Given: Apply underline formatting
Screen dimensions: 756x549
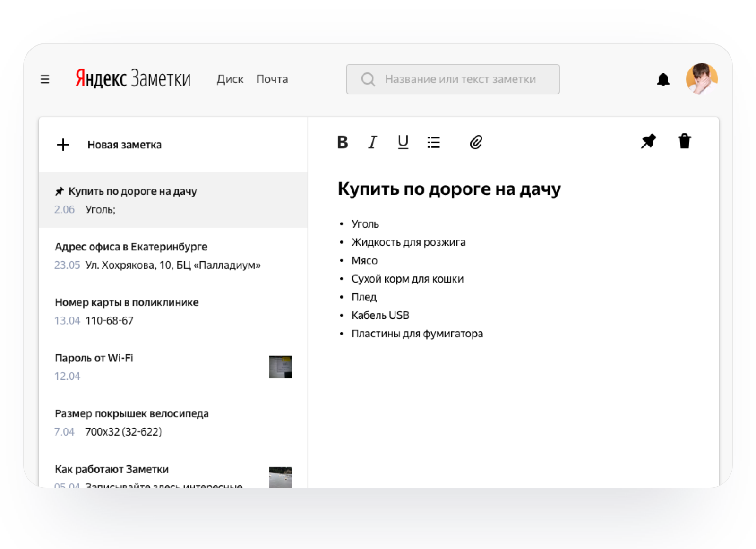Looking at the screenshot, I should tap(403, 142).
